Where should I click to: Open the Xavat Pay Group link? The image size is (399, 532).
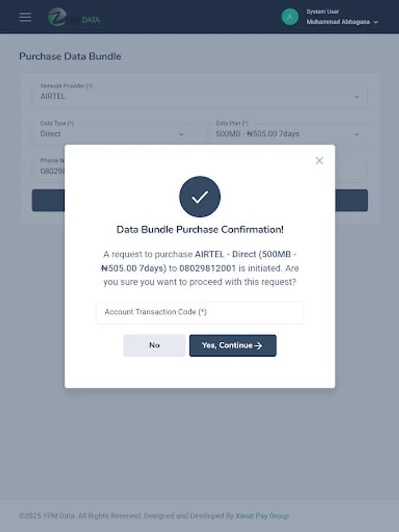pyautogui.click(x=262, y=515)
